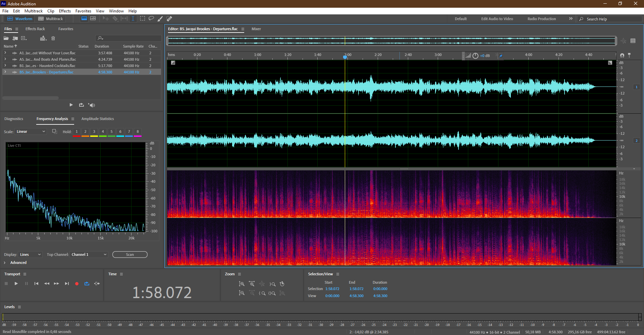Viewport: 644px width, 335px height.
Task: Click Hold button 5
Action: (x=111, y=132)
